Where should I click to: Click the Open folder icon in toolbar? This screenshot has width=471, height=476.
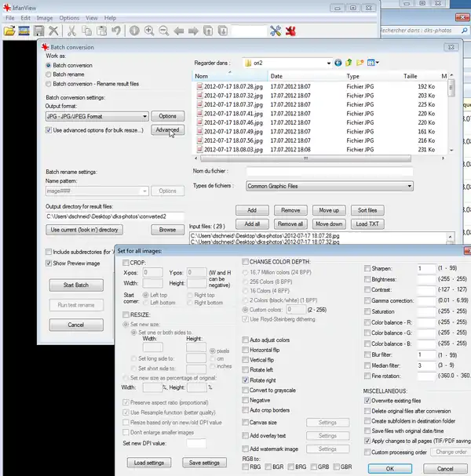9,31
